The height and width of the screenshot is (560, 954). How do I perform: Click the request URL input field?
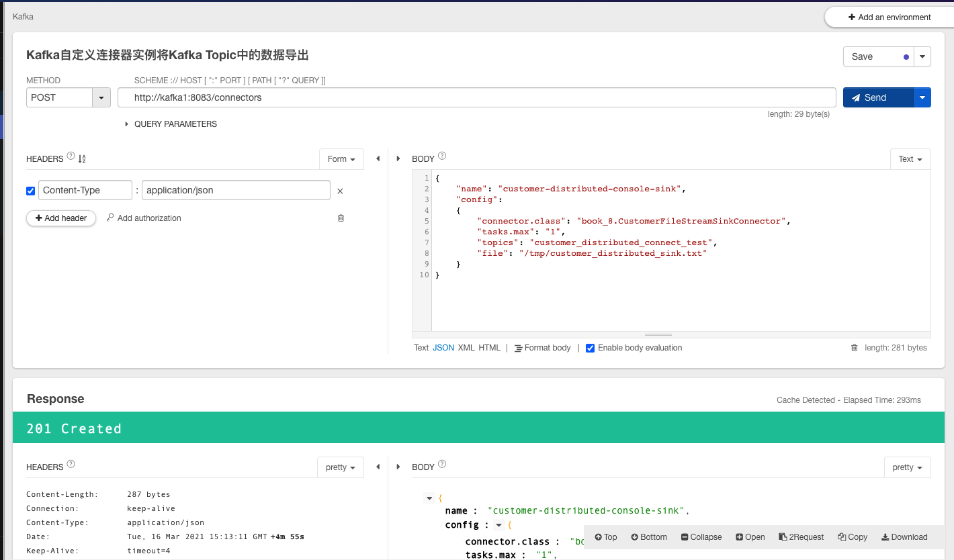[x=477, y=97]
